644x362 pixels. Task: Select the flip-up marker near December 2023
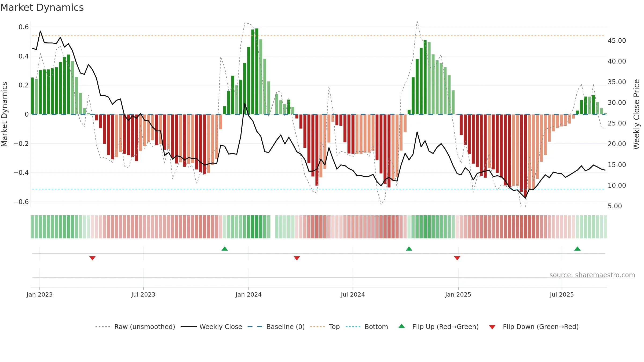click(225, 249)
